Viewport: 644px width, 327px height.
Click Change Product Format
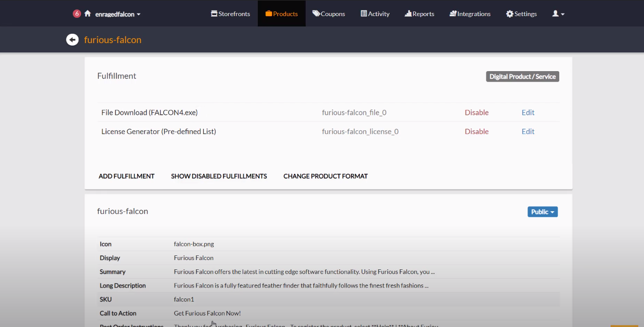click(x=325, y=176)
